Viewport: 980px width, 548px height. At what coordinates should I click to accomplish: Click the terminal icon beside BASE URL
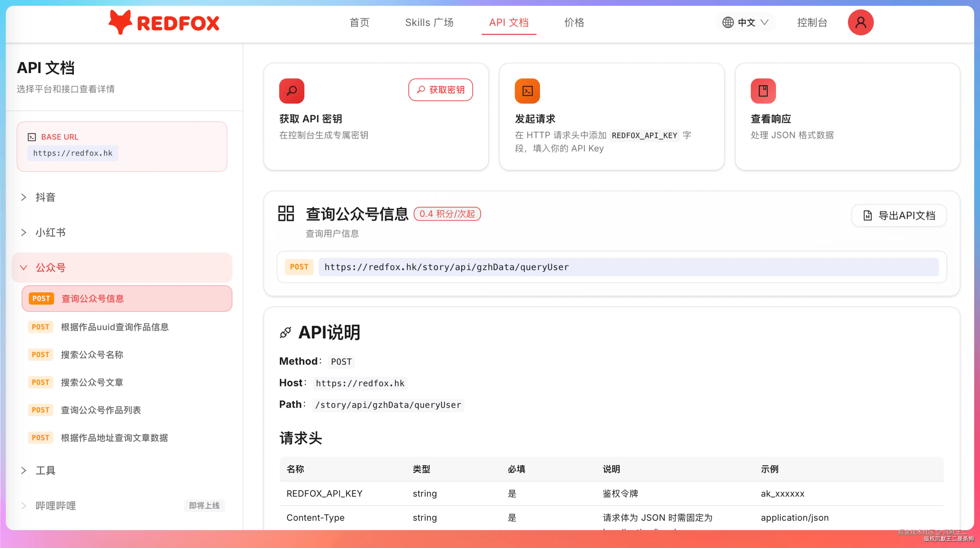(x=32, y=137)
